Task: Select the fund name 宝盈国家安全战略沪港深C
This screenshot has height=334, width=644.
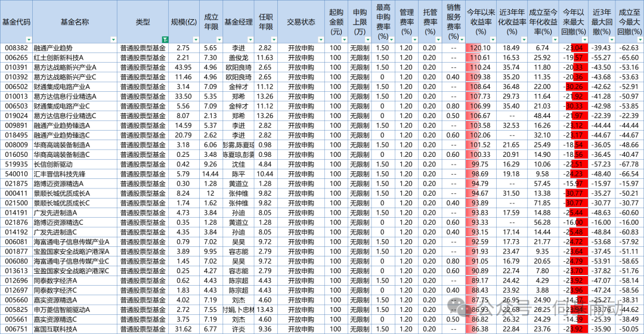Action: click(72, 271)
